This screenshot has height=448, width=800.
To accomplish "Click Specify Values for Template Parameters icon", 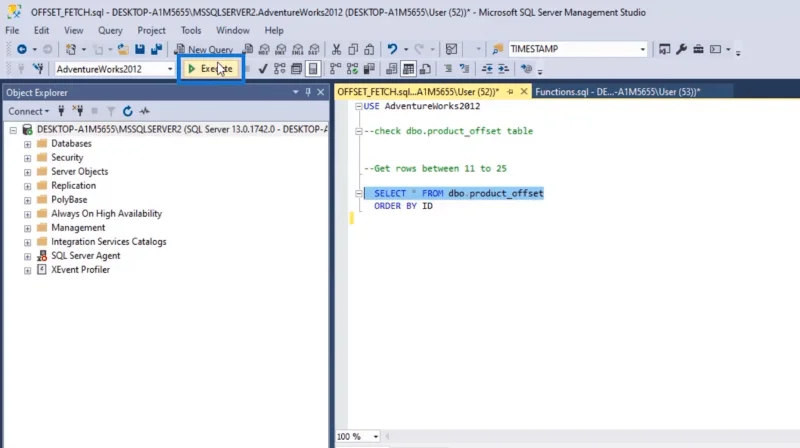I will (527, 69).
